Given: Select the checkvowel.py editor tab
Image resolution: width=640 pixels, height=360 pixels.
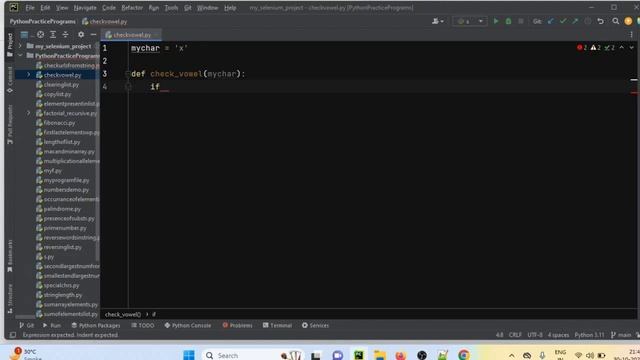Looking at the screenshot, I should point(131,35).
